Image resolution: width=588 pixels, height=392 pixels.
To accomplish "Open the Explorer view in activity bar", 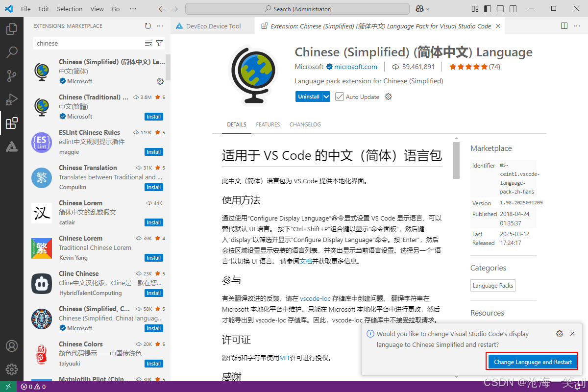I will pyautogui.click(x=12, y=29).
